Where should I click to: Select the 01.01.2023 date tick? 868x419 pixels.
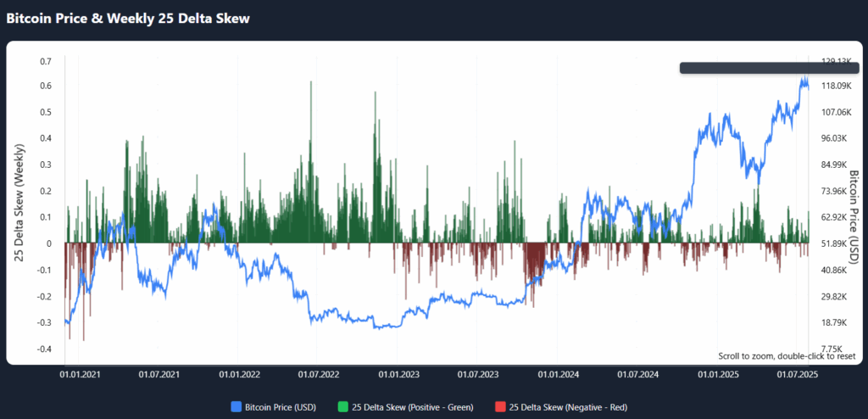pos(398,372)
